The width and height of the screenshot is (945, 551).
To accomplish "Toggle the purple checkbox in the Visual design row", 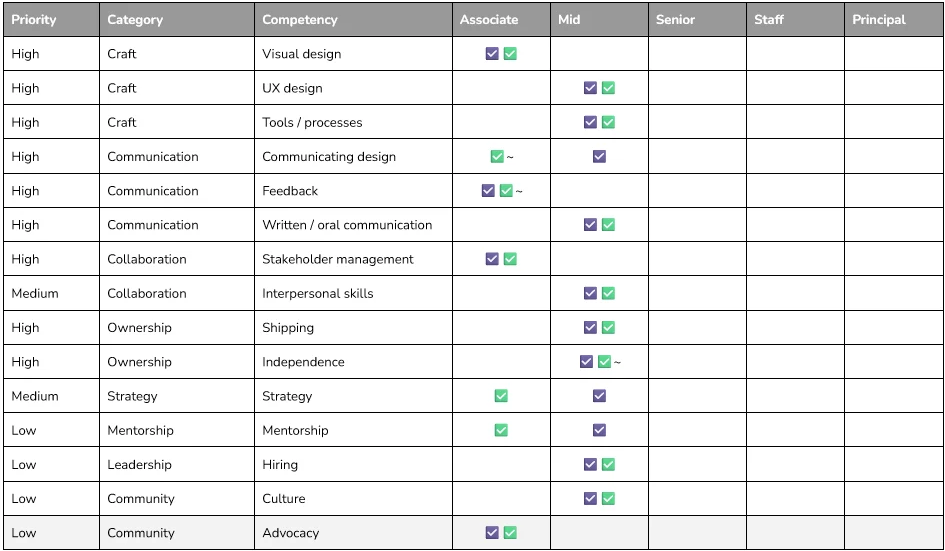I will point(492,54).
